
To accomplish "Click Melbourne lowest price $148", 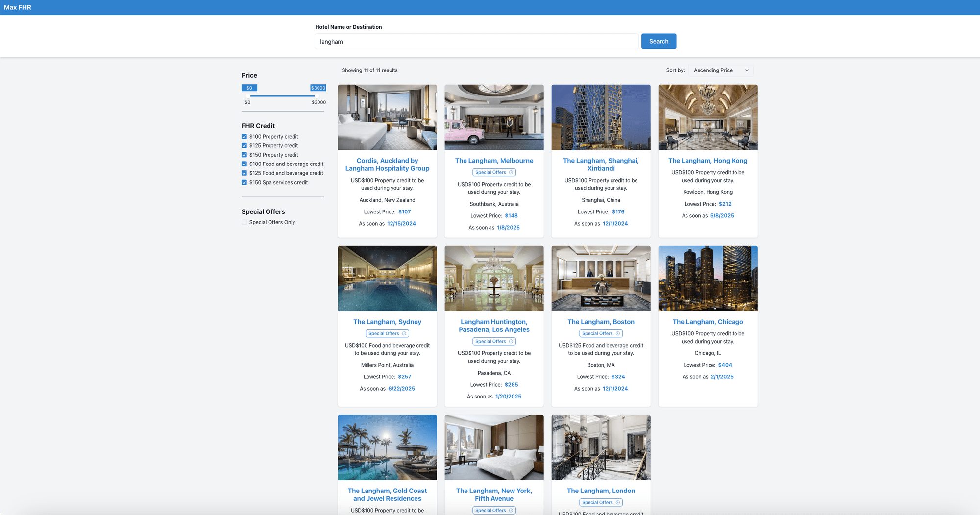I will [x=511, y=216].
